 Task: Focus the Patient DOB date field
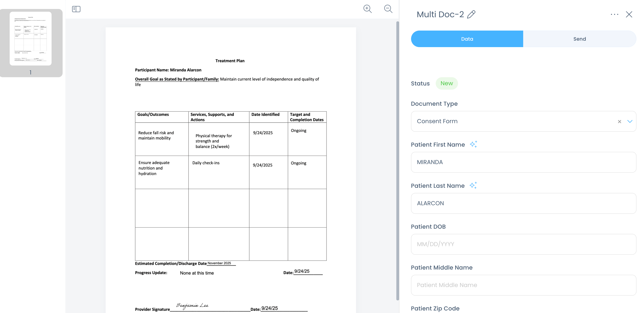pos(523,244)
